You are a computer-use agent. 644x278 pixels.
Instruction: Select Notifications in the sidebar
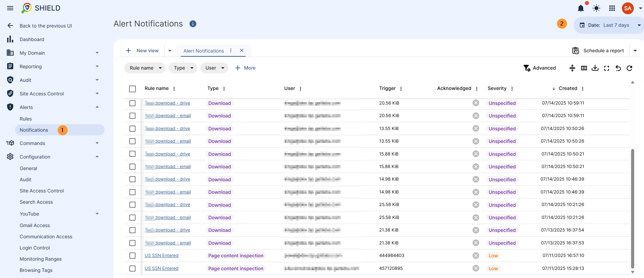click(x=60, y=130)
